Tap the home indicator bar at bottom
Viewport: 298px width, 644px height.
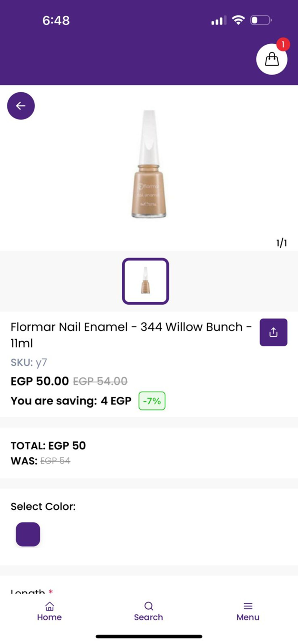point(149,637)
